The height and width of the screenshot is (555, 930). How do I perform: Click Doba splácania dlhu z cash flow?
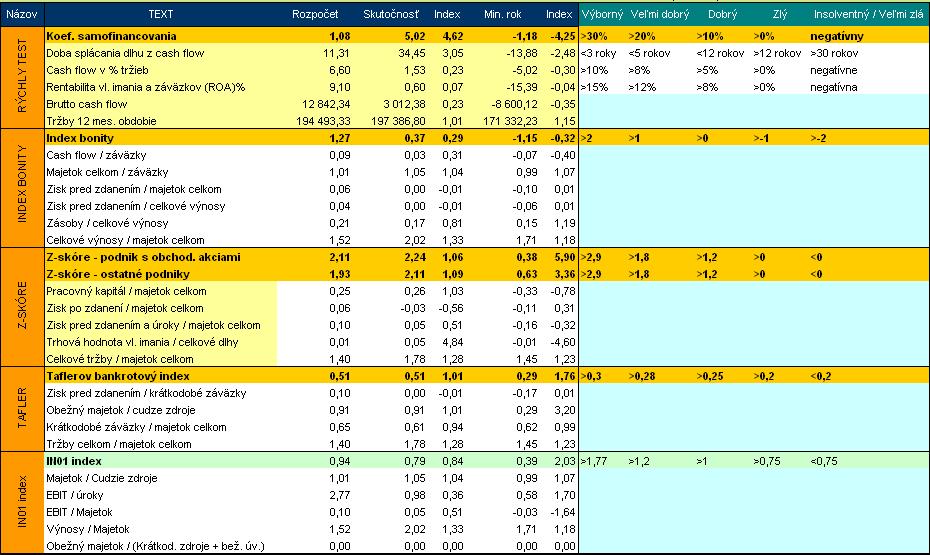click(x=125, y=53)
